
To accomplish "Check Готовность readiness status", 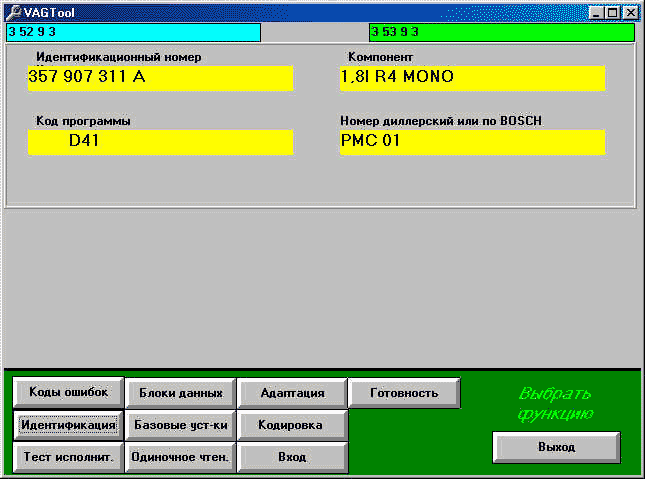I will [x=404, y=393].
